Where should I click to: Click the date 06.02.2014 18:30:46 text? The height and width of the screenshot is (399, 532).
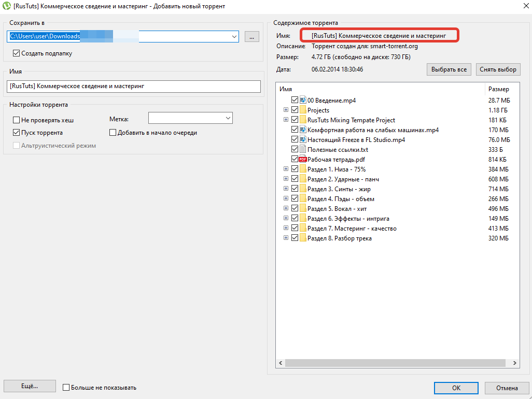click(x=337, y=69)
